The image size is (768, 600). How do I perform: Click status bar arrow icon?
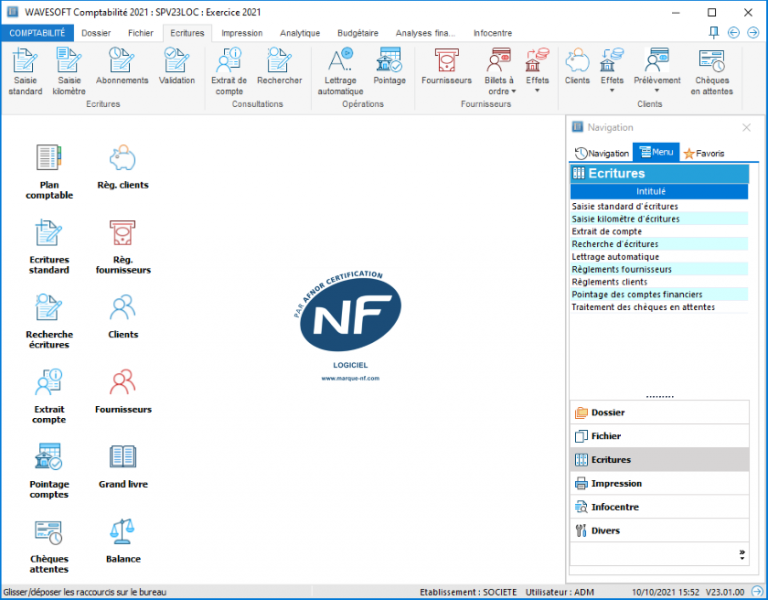coord(757,592)
